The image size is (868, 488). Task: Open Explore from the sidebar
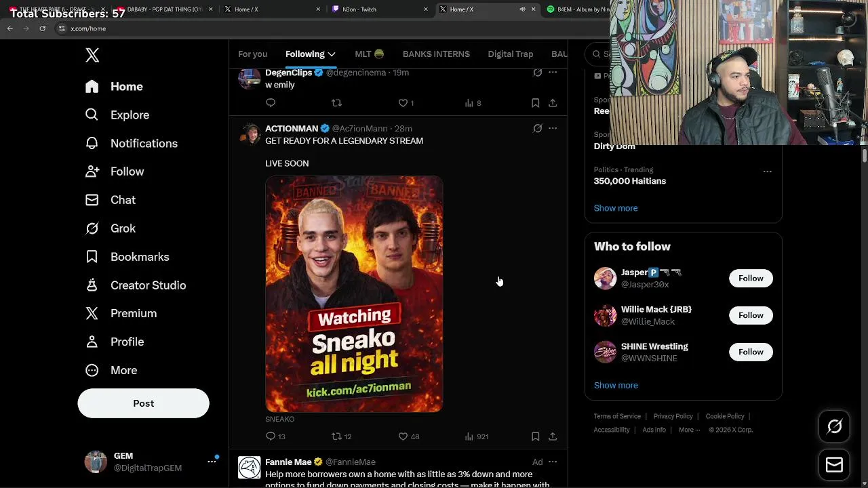(117, 115)
